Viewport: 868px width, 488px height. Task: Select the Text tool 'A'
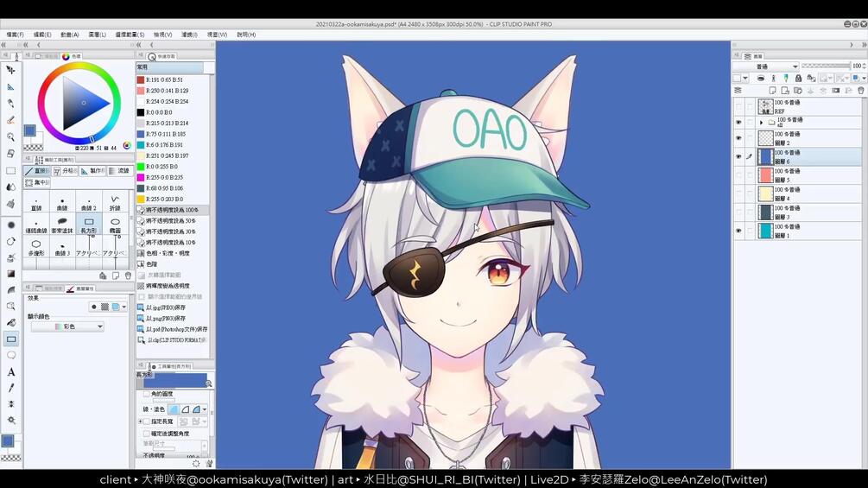click(x=10, y=371)
